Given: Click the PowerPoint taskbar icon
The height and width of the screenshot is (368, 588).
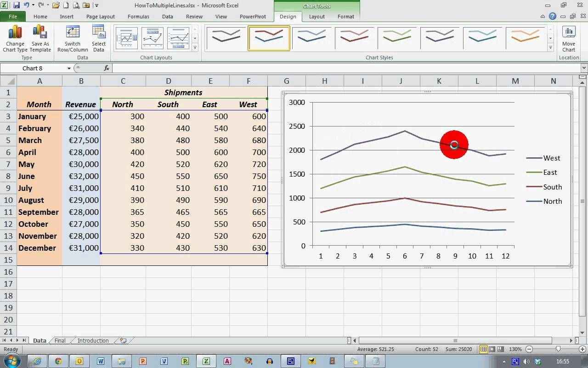Looking at the screenshot, I should (142, 362).
